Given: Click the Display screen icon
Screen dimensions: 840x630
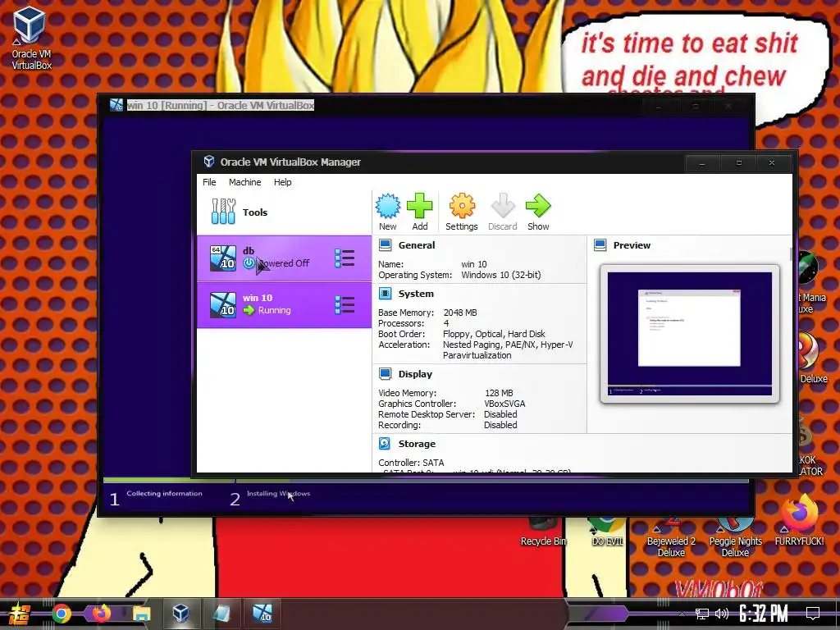Looking at the screenshot, I should click(x=385, y=374).
